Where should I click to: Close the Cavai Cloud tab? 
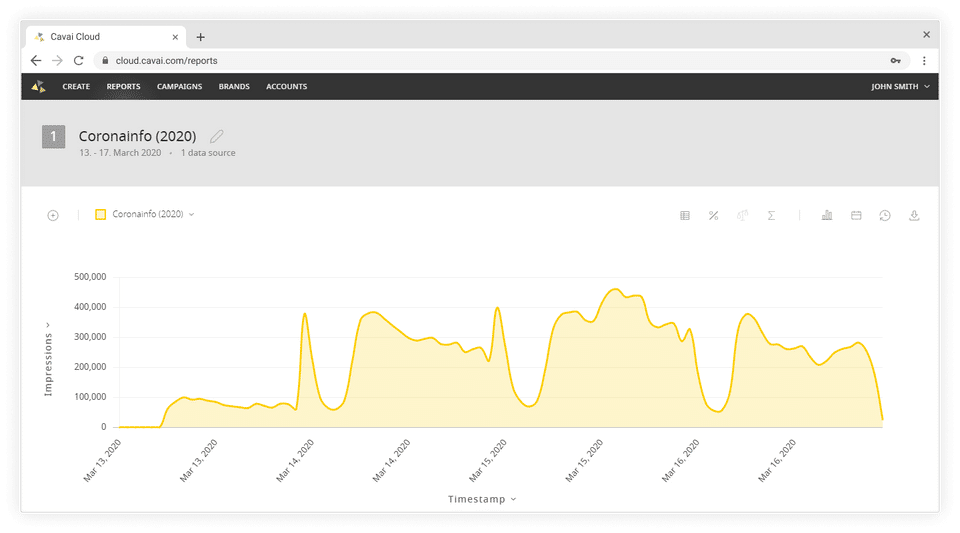click(175, 37)
